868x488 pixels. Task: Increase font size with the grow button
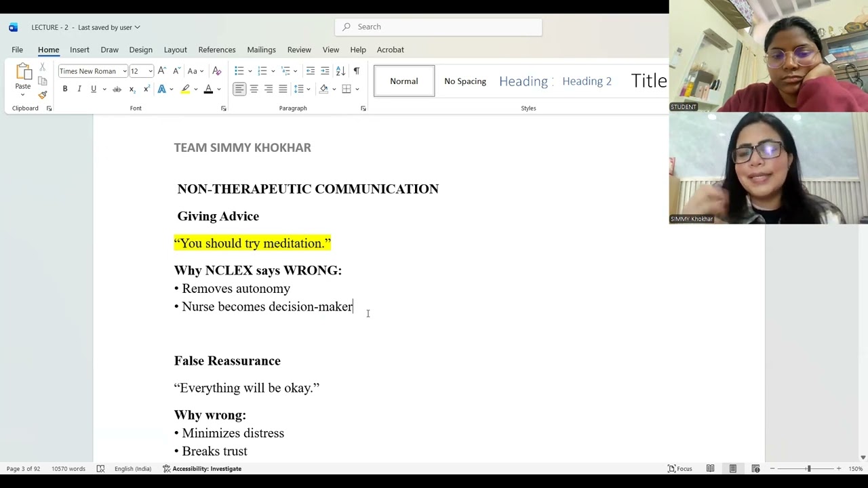(161, 70)
